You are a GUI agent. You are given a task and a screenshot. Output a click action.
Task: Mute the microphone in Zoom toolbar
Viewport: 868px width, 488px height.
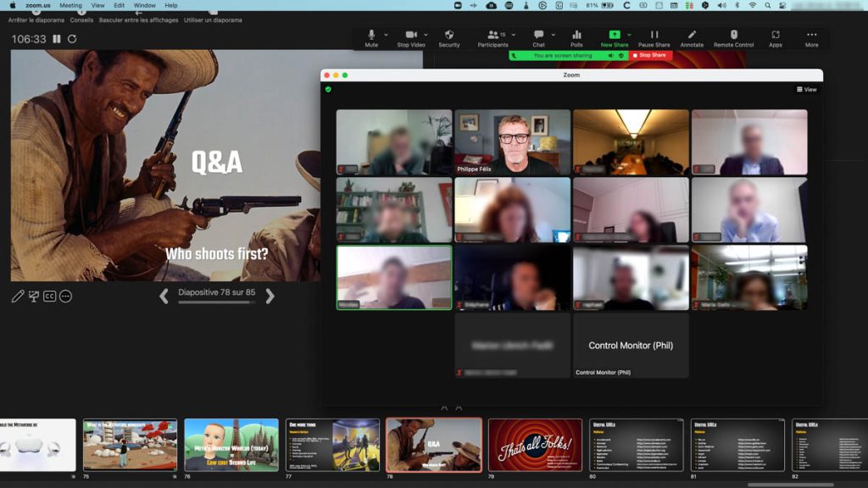tap(371, 39)
